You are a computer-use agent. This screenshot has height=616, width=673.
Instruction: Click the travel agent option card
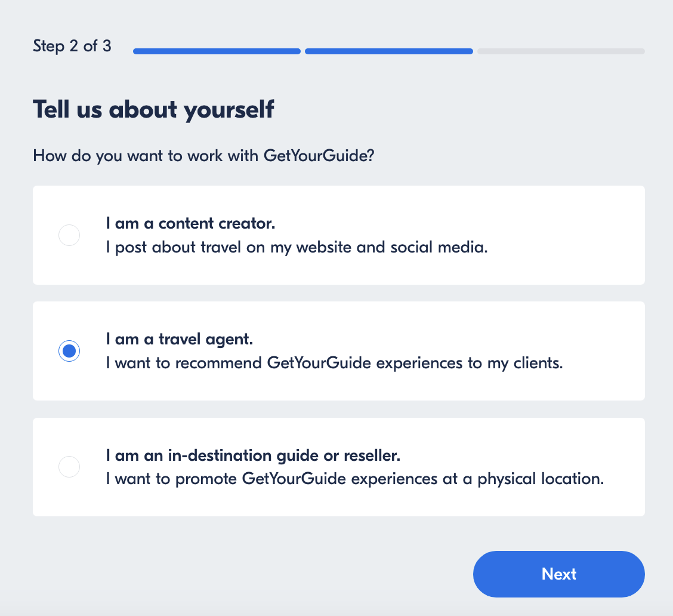click(x=339, y=351)
